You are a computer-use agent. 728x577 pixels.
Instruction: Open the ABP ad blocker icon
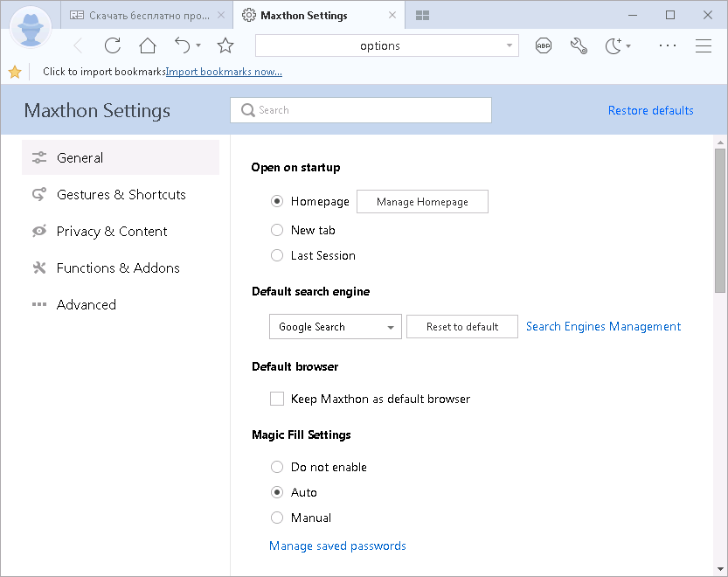(x=544, y=46)
